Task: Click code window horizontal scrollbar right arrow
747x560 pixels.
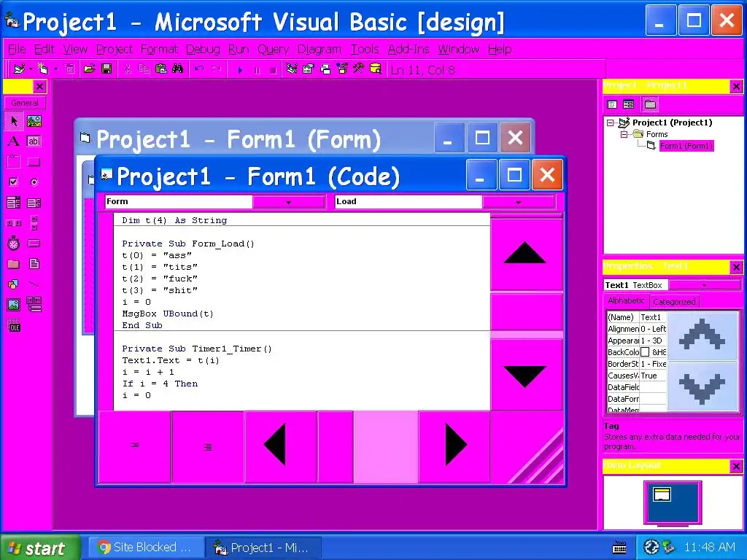Action: (454, 447)
